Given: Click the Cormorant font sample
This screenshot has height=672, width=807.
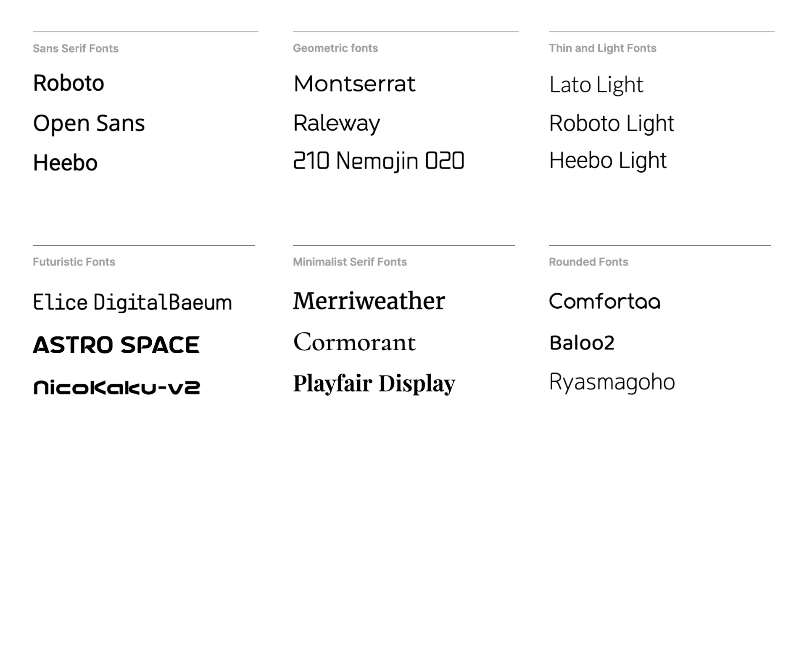Looking at the screenshot, I should (x=355, y=342).
